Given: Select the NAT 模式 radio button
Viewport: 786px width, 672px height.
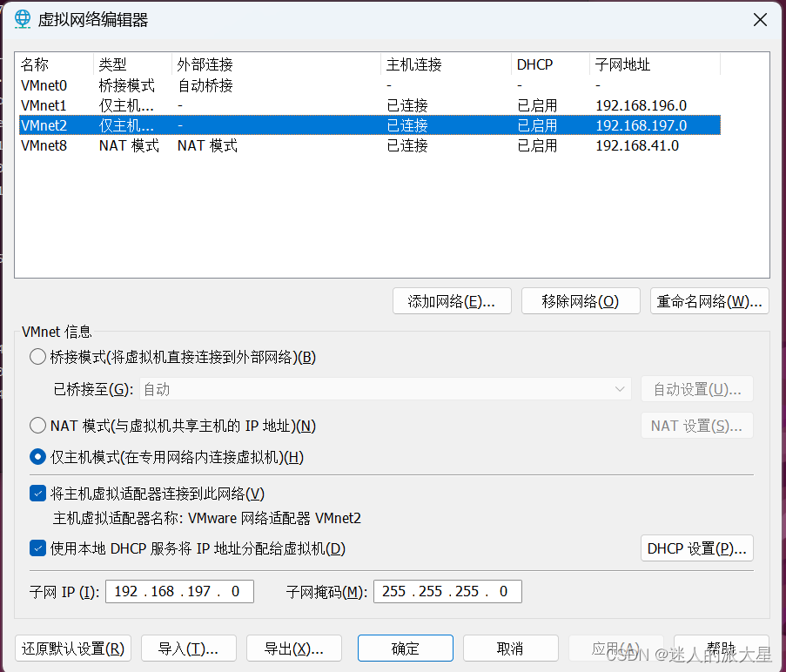Looking at the screenshot, I should point(37,426).
